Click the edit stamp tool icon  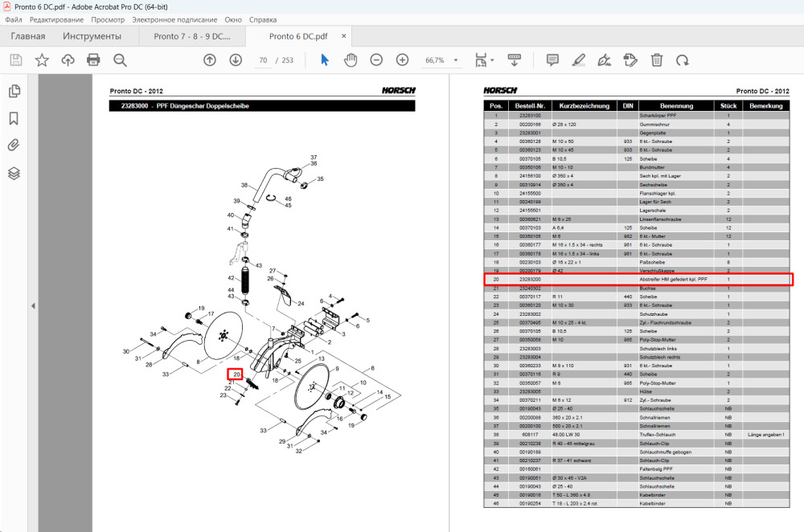coord(630,60)
